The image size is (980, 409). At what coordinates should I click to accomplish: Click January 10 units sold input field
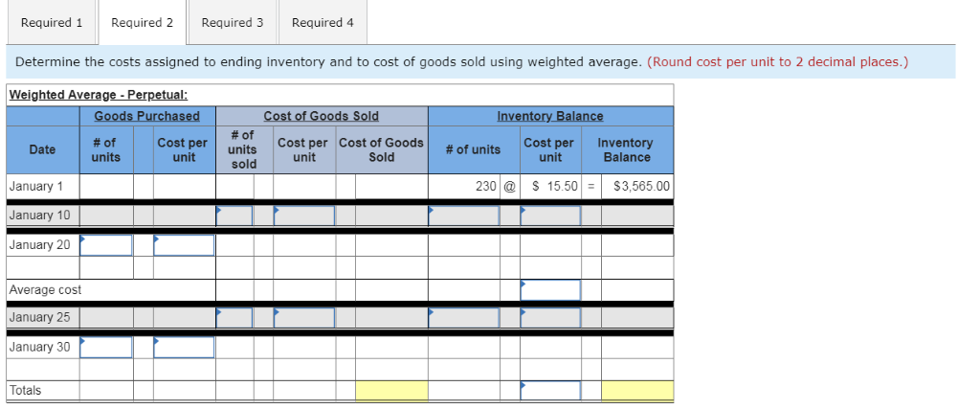[x=234, y=216]
